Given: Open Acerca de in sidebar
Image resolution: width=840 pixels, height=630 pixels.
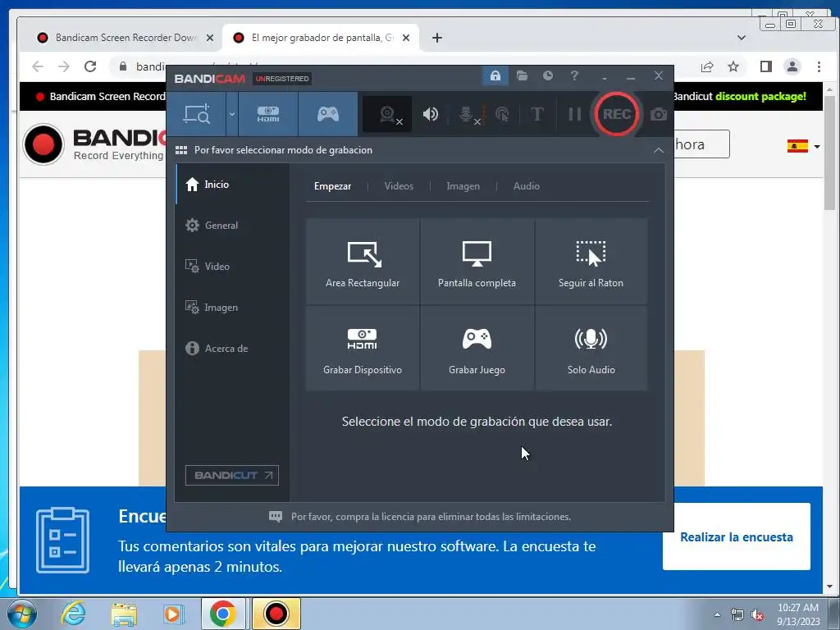Looking at the screenshot, I should (x=233, y=348).
